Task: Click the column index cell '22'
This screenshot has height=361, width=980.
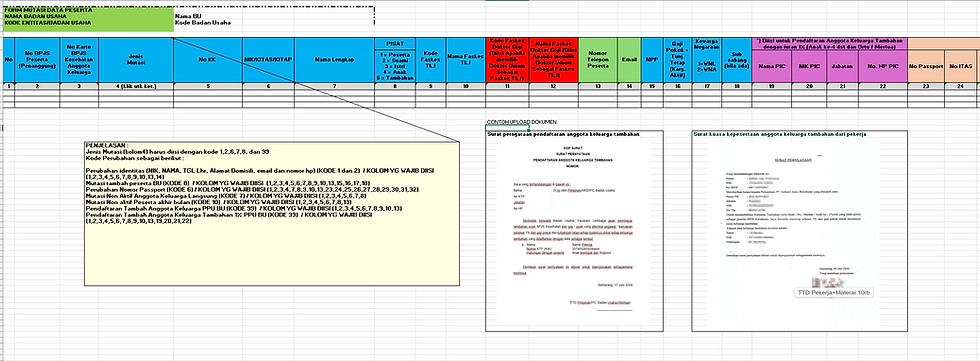Action: coord(882,86)
